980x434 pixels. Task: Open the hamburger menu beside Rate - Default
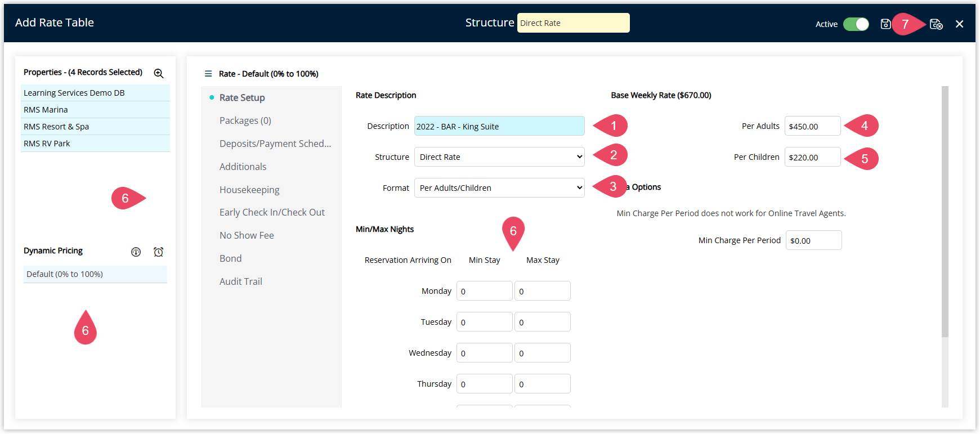(x=208, y=74)
